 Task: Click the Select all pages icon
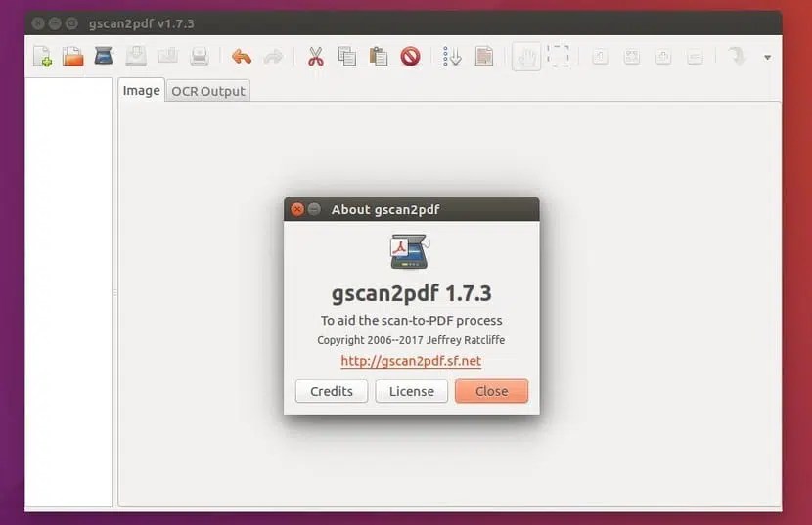[x=484, y=57]
